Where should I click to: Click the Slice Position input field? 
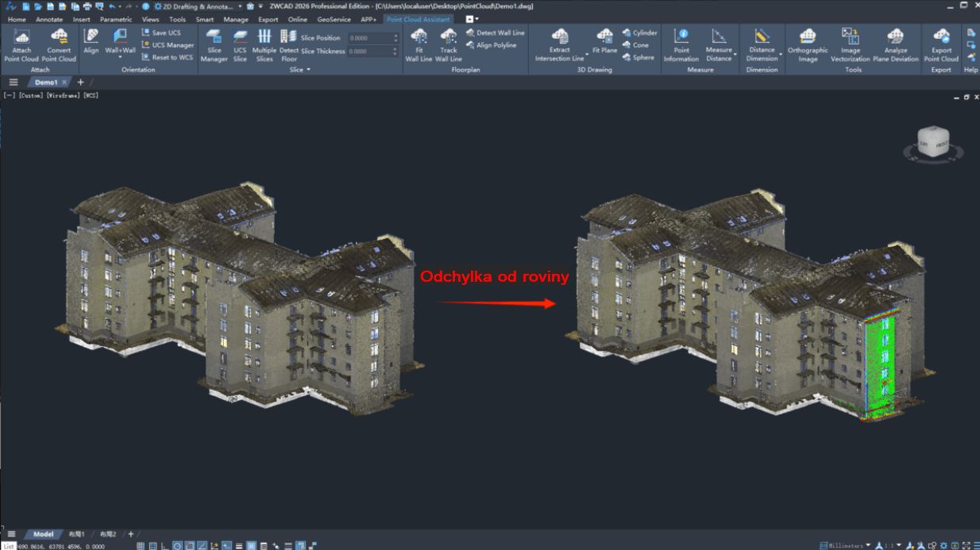coord(369,38)
